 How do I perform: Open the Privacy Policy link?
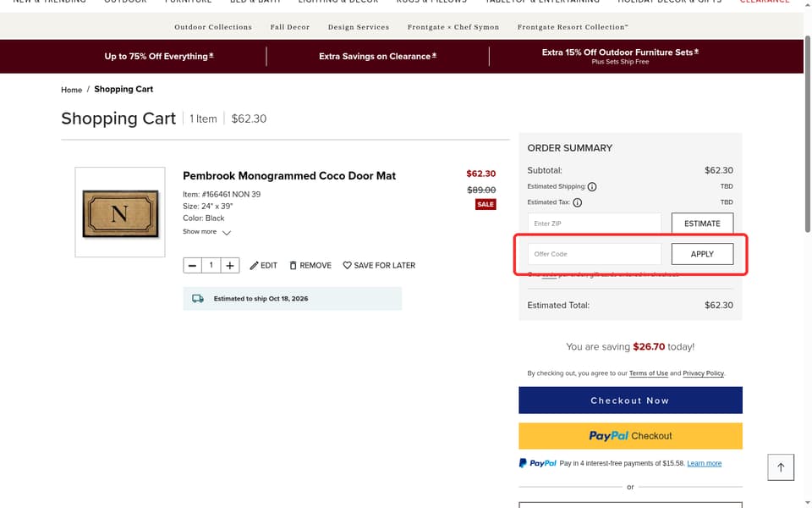coord(703,373)
